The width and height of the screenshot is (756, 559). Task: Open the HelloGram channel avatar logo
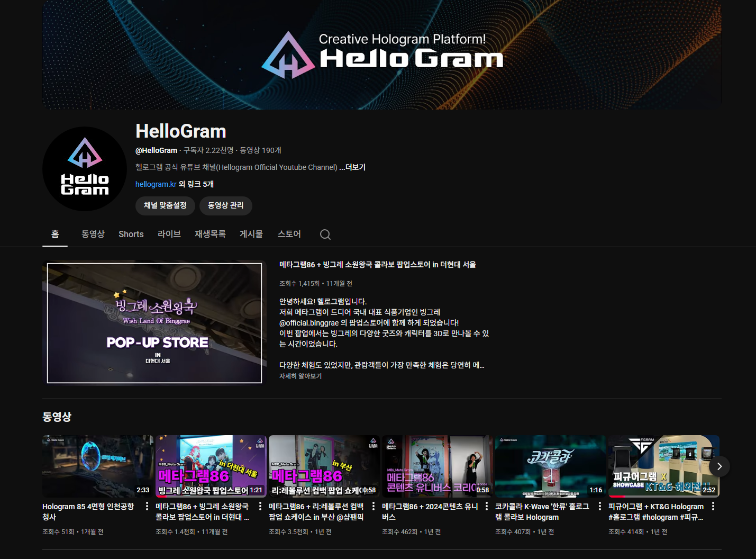[85, 169]
